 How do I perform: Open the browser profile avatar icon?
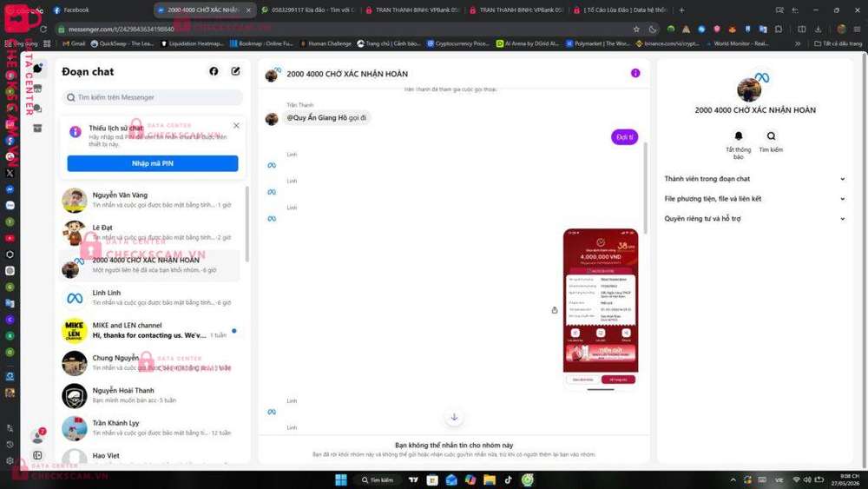pyautogui.click(x=841, y=29)
